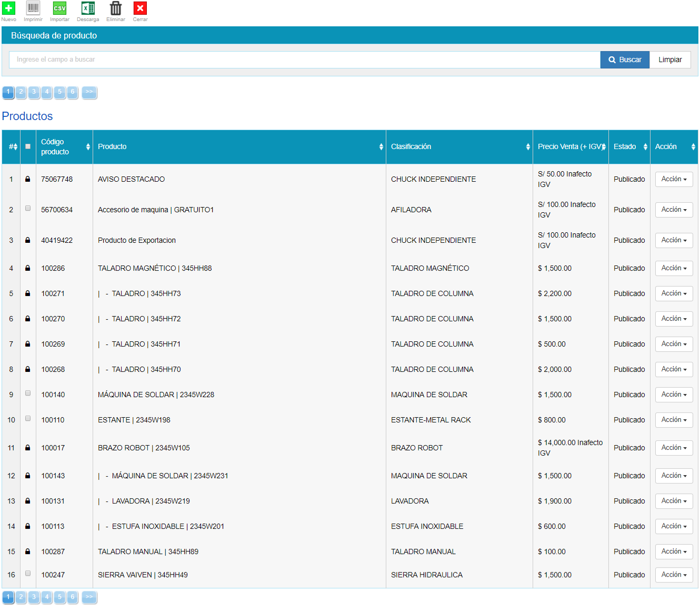Click lock icon for AVISO DESTACADO row

(x=28, y=179)
